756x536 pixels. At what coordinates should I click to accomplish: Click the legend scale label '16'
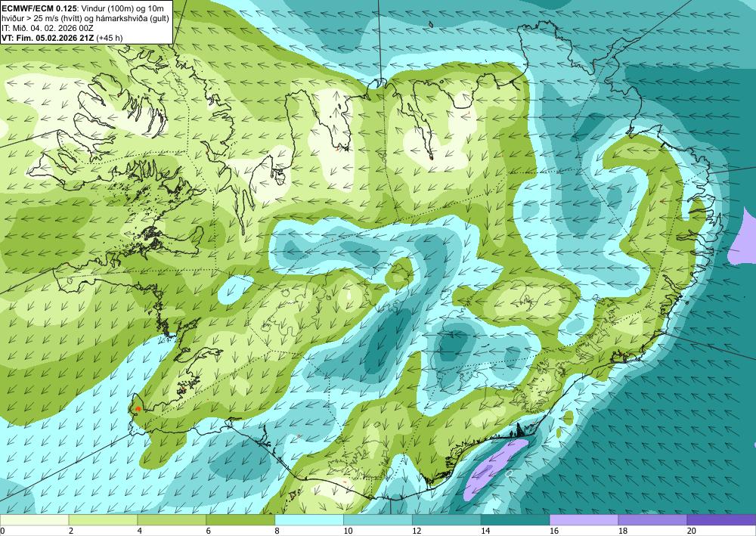pyautogui.click(x=554, y=531)
